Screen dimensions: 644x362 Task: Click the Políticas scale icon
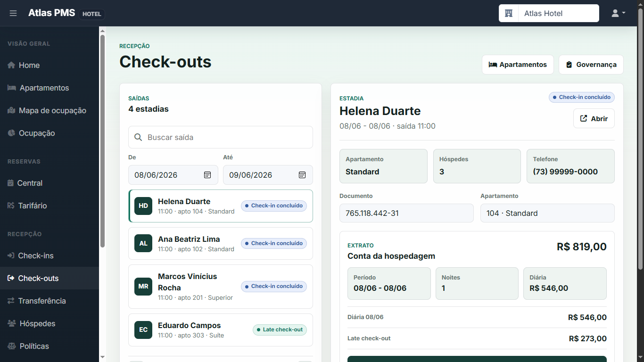coord(12,346)
